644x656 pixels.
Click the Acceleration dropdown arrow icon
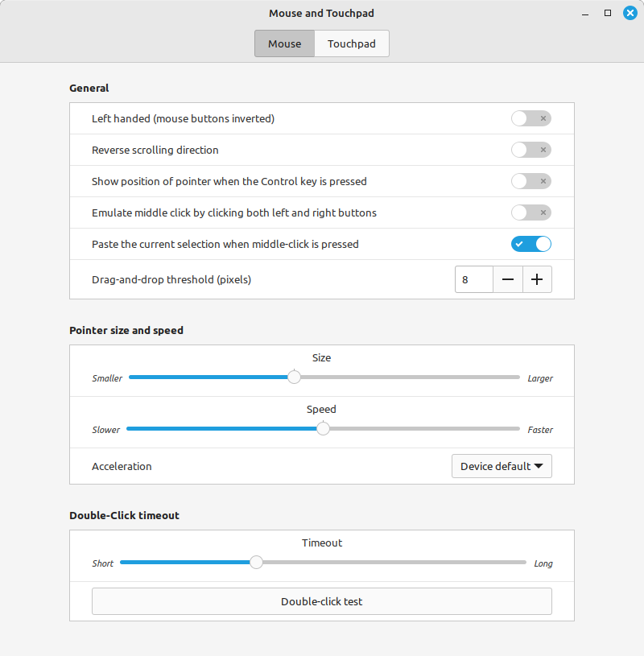[539, 466]
